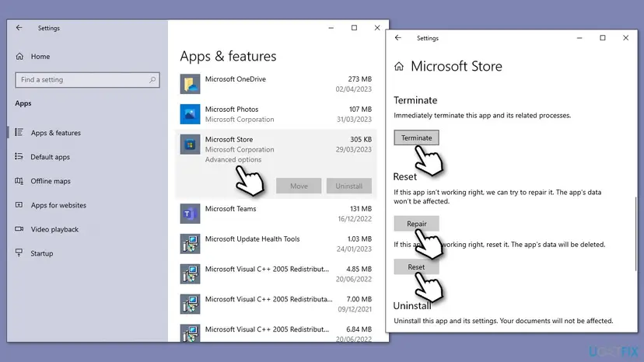Click the Home icon in sidebar
This screenshot has height=362, width=644.
[x=19, y=56]
